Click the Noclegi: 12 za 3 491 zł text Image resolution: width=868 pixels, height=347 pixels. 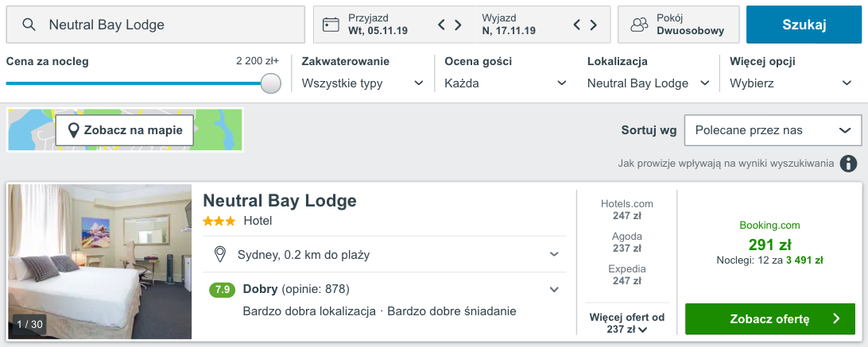[769, 260]
